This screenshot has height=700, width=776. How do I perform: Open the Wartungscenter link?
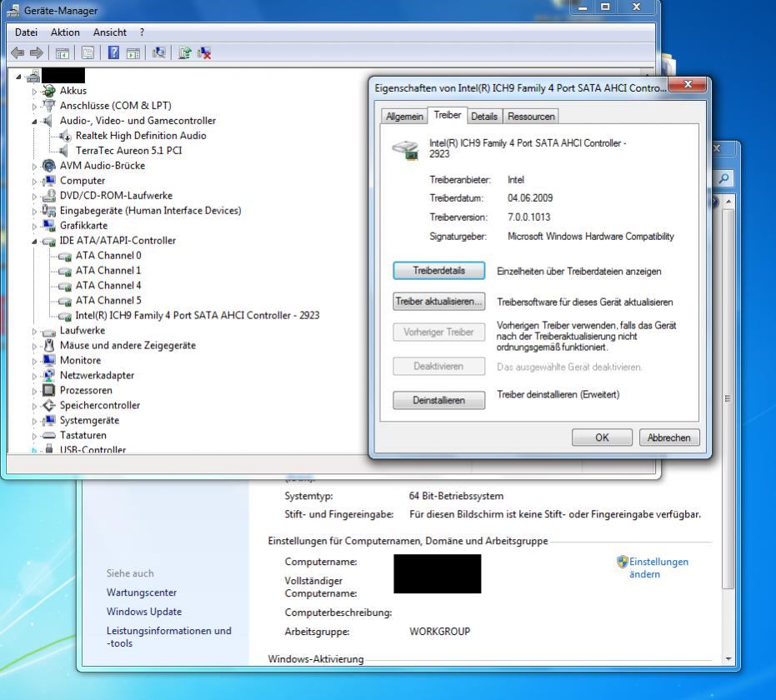pos(142,592)
